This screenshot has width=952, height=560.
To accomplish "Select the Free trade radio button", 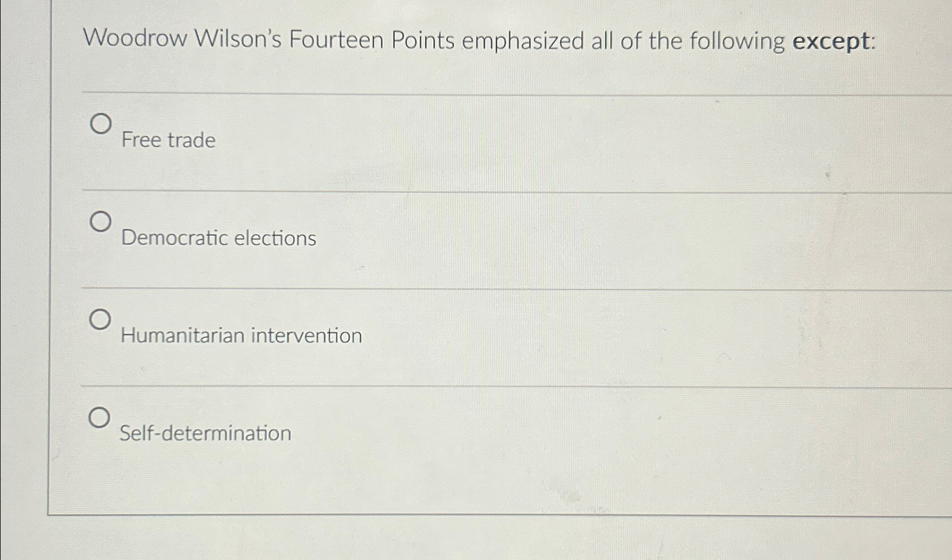I will click(101, 124).
